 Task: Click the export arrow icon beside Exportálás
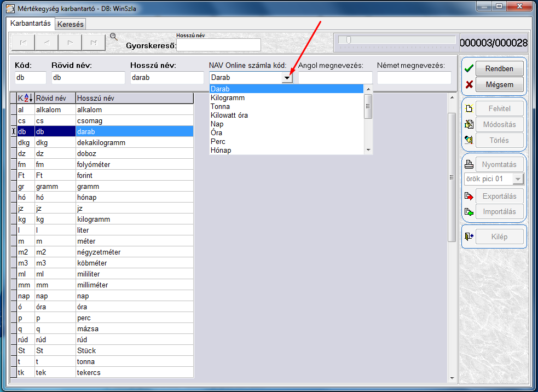[x=468, y=196]
